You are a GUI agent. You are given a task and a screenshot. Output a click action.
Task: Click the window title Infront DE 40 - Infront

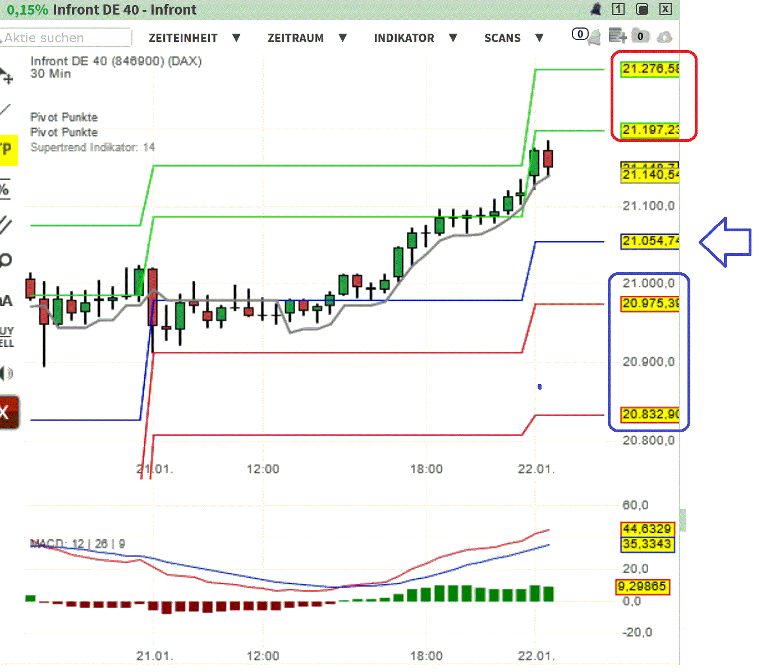pyautogui.click(x=125, y=10)
